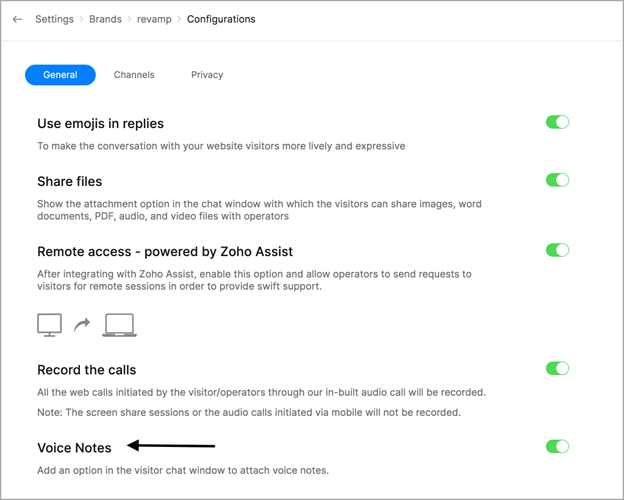Go to Settings in the breadcrumb
The height and width of the screenshot is (500, 624).
click(54, 19)
